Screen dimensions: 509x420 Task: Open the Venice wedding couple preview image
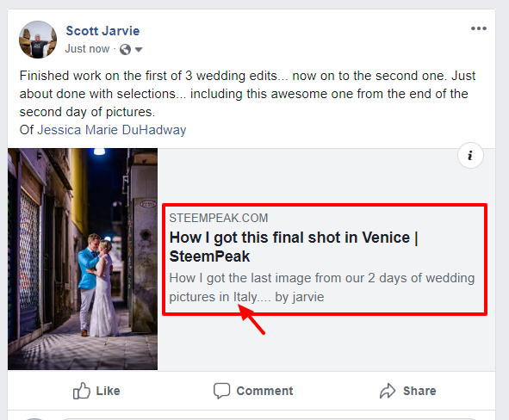pyautogui.click(x=83, y=259)
